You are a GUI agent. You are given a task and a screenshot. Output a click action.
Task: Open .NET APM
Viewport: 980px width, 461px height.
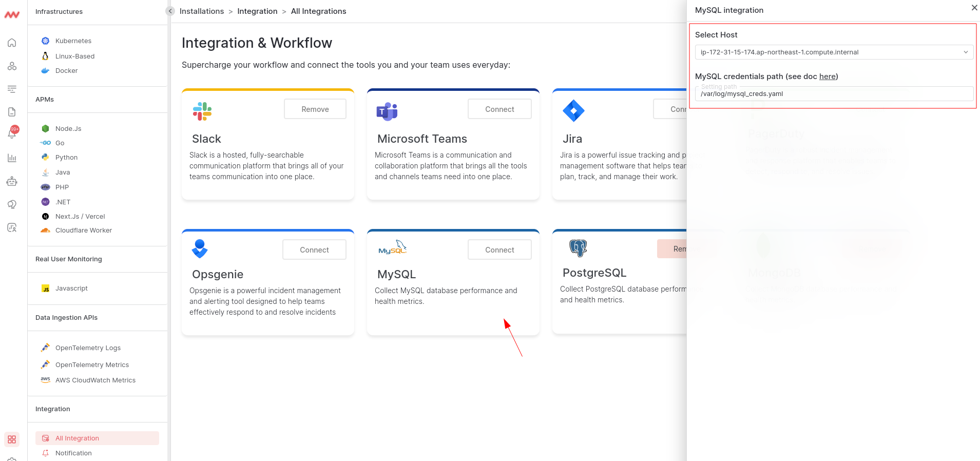[63, 202]
